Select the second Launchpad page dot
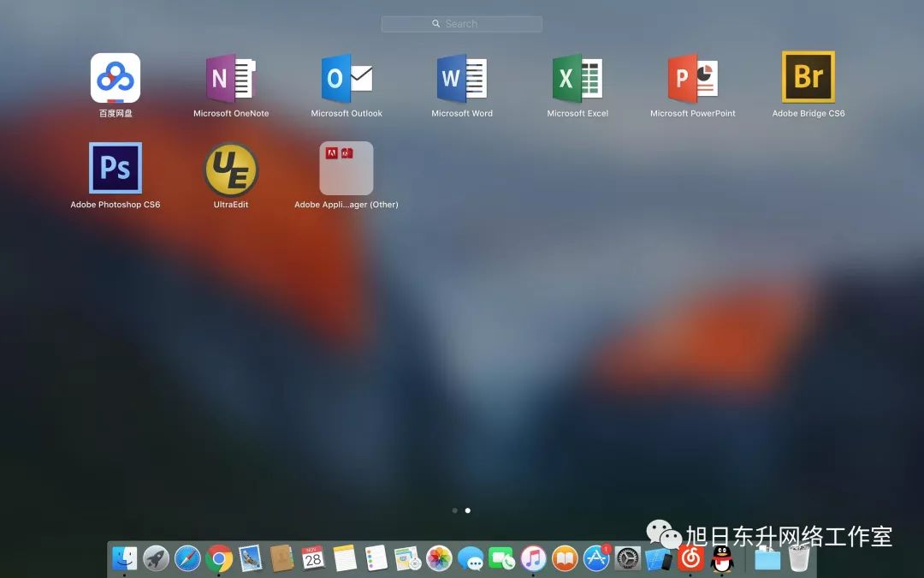This screenshot has height=578, width=924. coord(468,510)
